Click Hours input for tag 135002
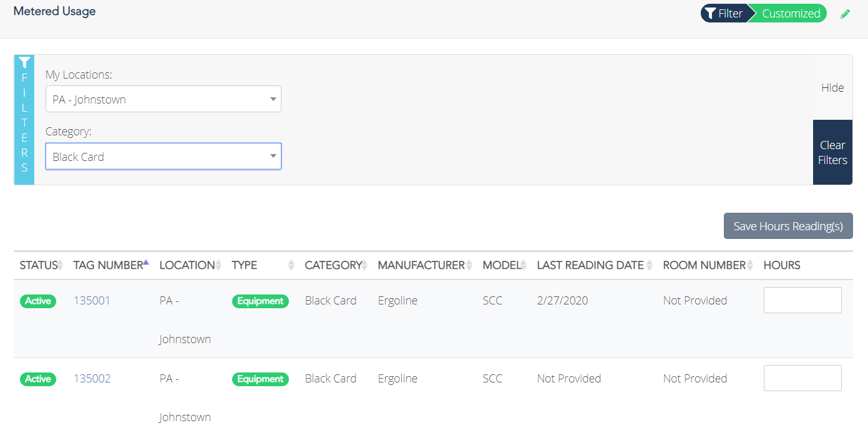Image resolution: width=868 pixels, height=428 pixels. point(802,378)
